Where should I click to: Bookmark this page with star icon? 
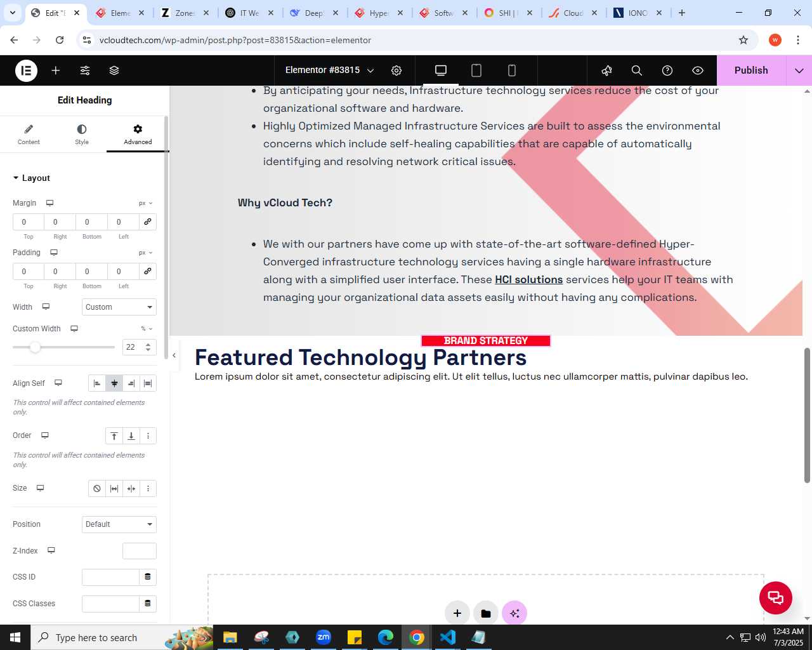(x=743, y=40)
